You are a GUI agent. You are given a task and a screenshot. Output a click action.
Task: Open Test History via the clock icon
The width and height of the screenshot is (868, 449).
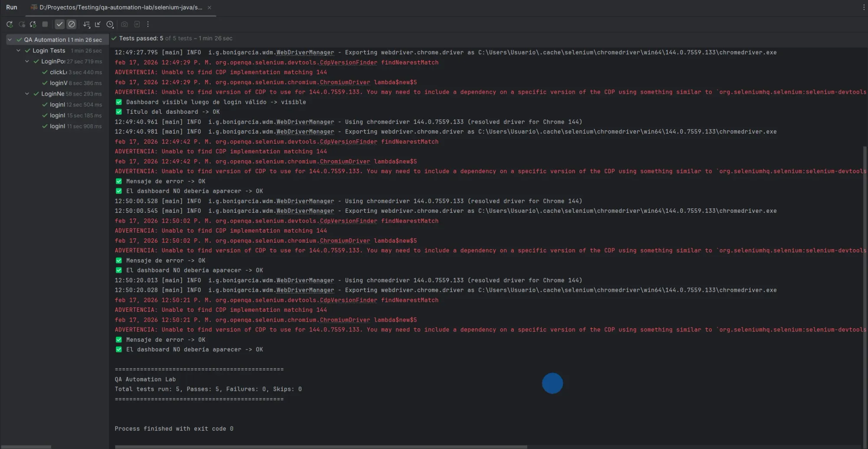pos(110,24)
